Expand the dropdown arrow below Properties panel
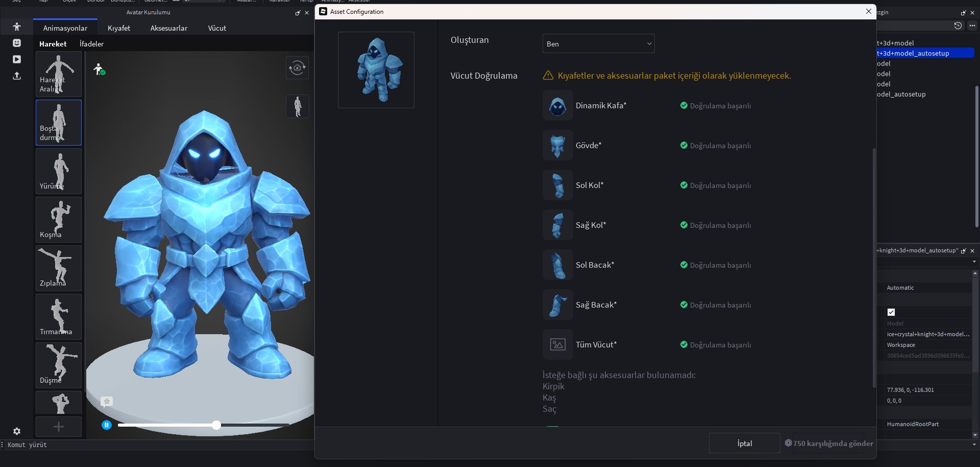The width and height of the screenshot is (980, 467). coord(974,445)
